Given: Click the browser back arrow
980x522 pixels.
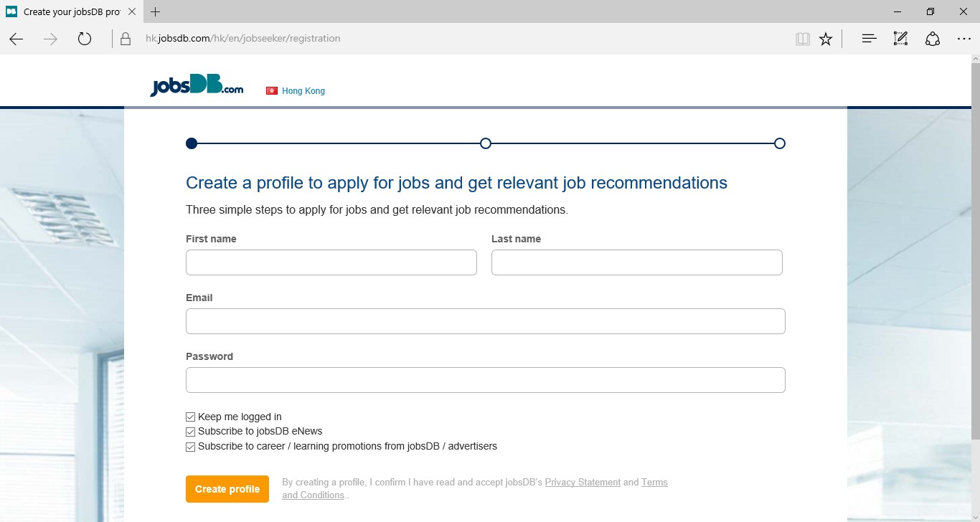Looking at the screenshot, I should [17, 39].
